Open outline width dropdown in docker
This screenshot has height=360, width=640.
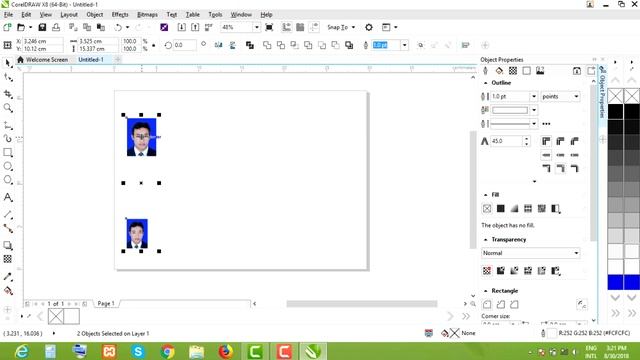pyautogui.click(x=533, y=96)
